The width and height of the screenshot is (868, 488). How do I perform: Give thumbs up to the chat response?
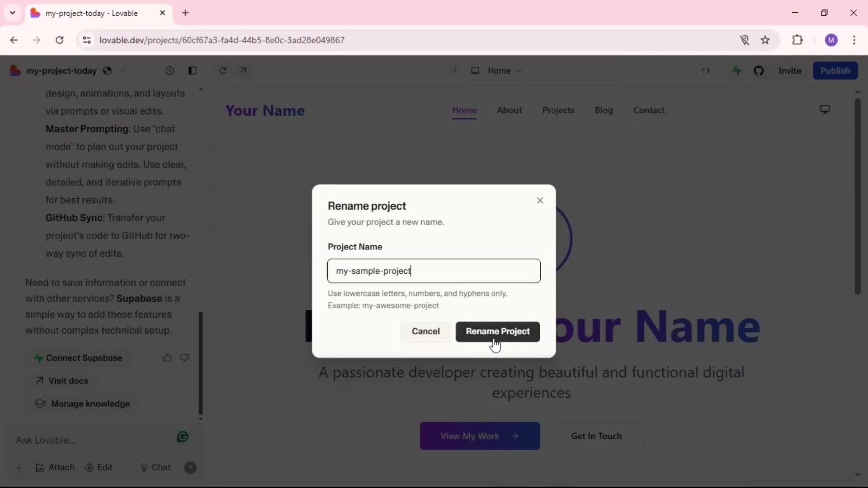(167, 358)
